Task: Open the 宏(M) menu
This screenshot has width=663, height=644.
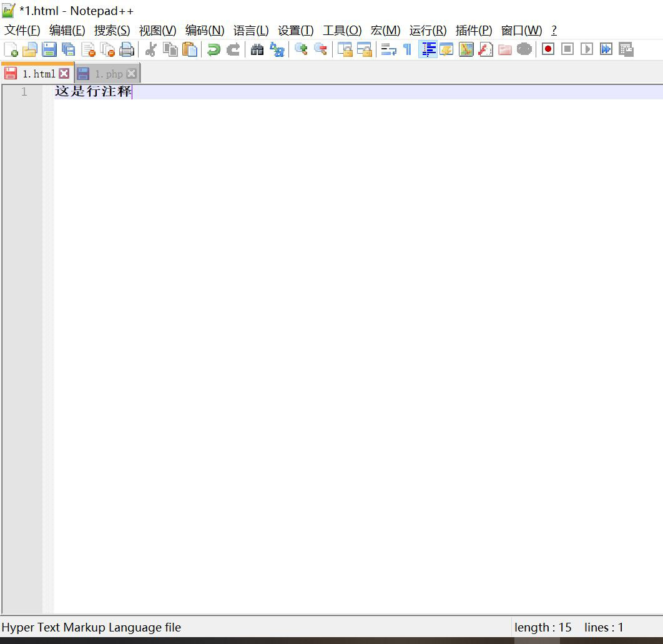Action: pyautogui.click(x=385, y=31)
